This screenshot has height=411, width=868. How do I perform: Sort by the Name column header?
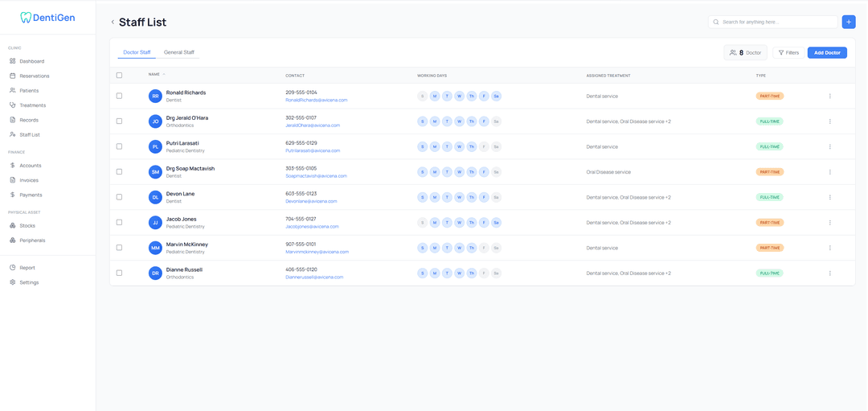(157, 75)
